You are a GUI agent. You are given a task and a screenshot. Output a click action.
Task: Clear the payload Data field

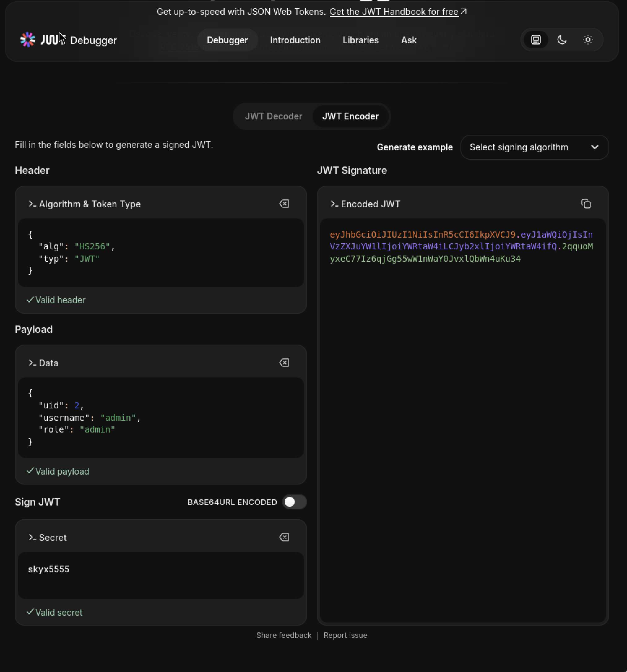pos(284,363)
